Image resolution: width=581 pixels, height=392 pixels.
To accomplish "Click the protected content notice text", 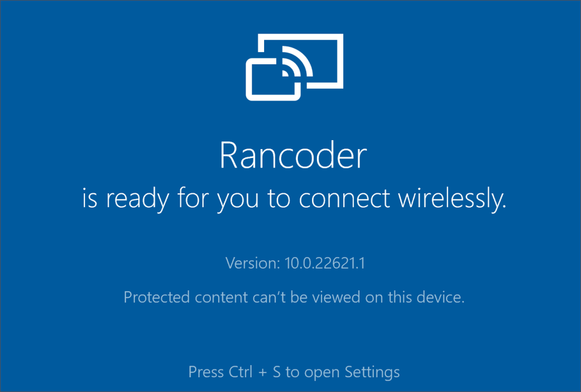I will coord(294,297).
